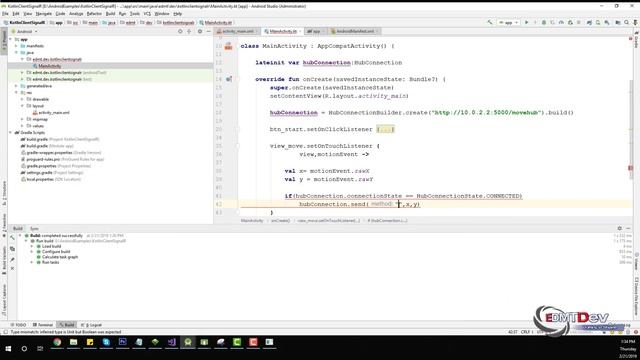Click the kotlinclientsignalr breadcrumb in navigation bar
Image resolution: width=640 pixels, height=360 pixels.
176,23
